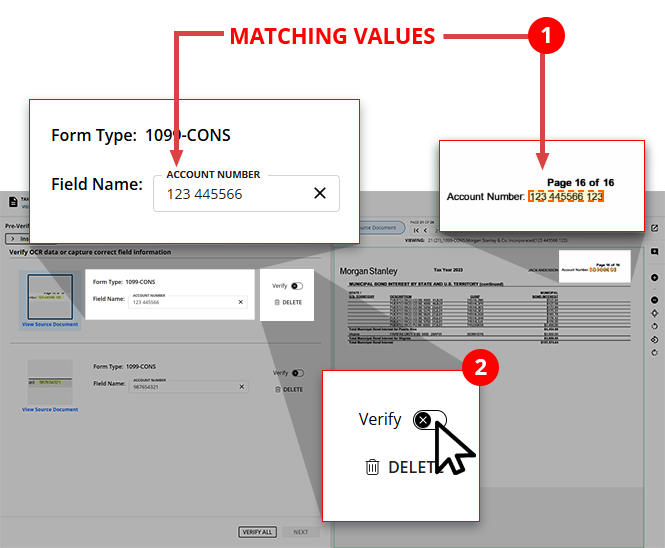Open View Source Document under first thumbnail

click(x=50, y=324)
